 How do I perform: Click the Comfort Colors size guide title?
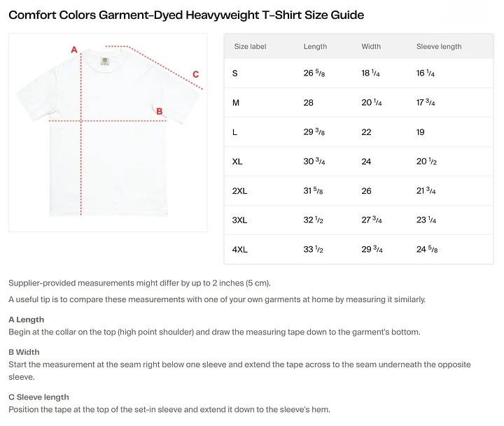click(x=186, y=15)
